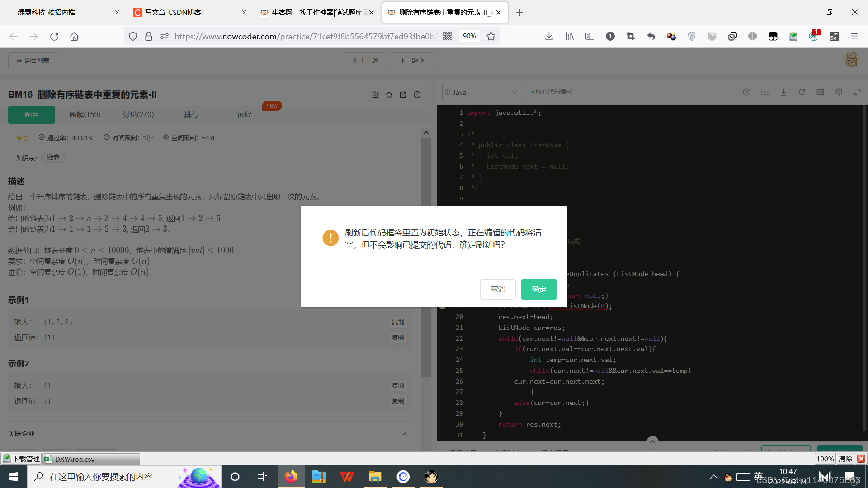Open editor help with the question mark icon

[x=746, y=92]
